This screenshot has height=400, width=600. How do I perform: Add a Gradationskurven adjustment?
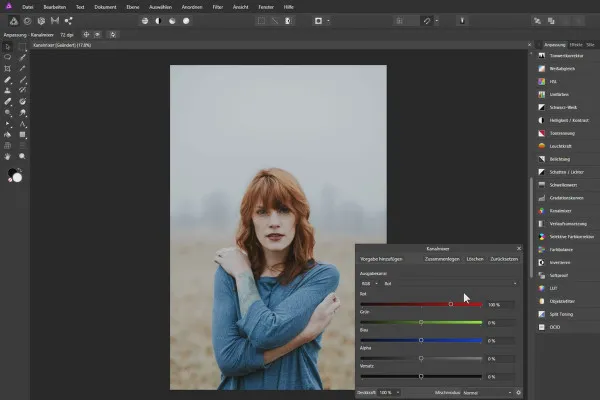[x=568, y=198]
